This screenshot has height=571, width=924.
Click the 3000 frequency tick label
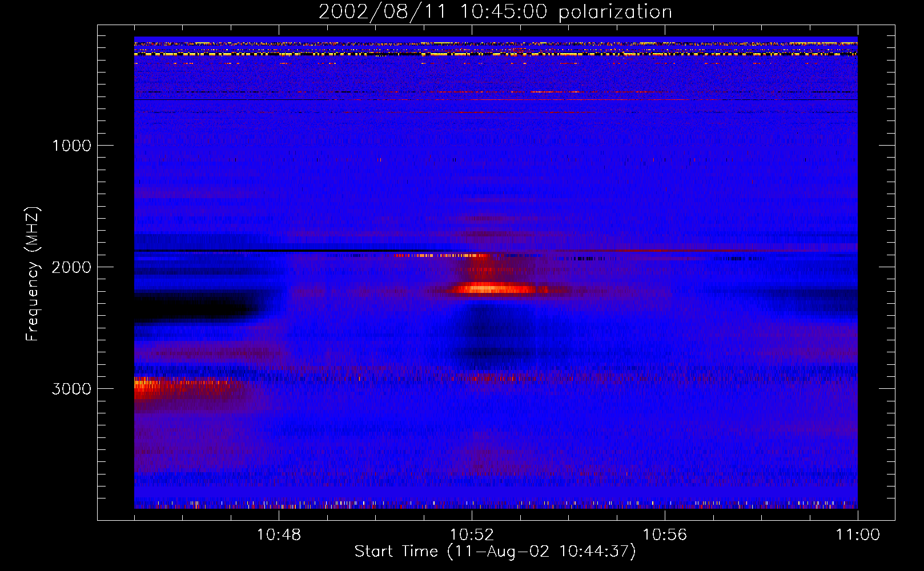coord(71,389)
